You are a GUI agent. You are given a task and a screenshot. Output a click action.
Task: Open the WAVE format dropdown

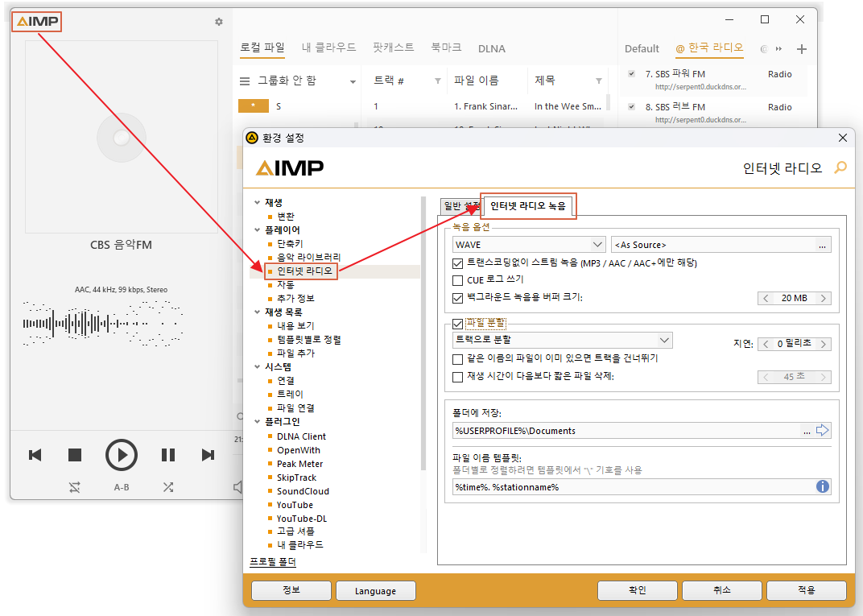[x=529, y=245]
